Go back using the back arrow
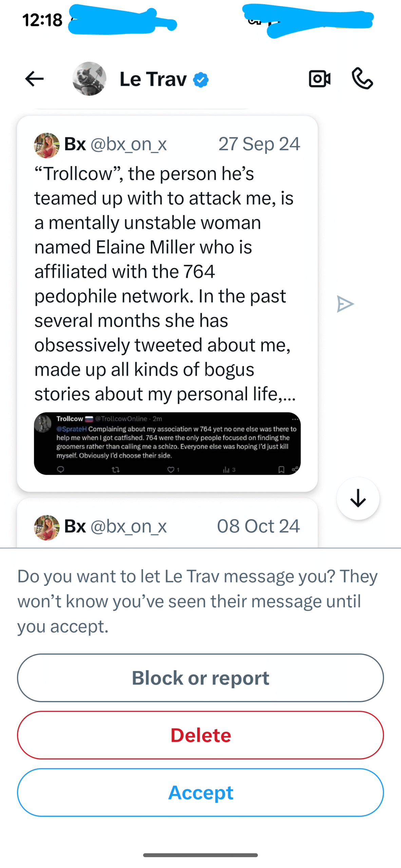 point(35,79)
